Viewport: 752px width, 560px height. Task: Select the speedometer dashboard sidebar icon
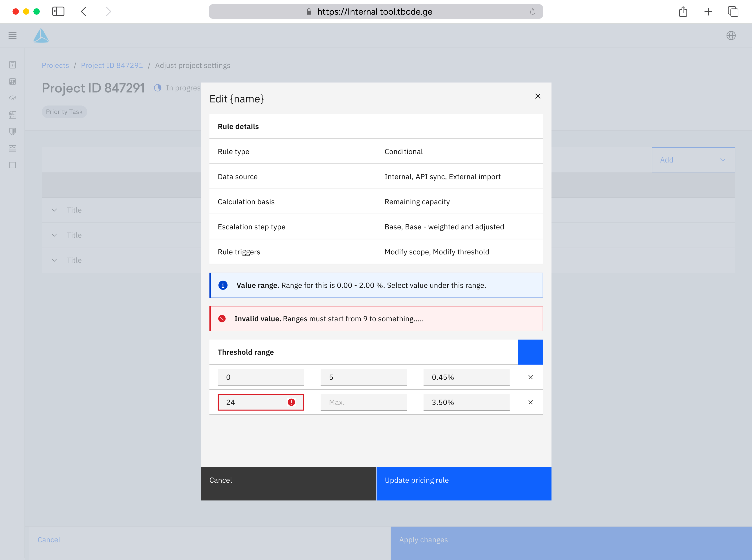pos(12,98)
